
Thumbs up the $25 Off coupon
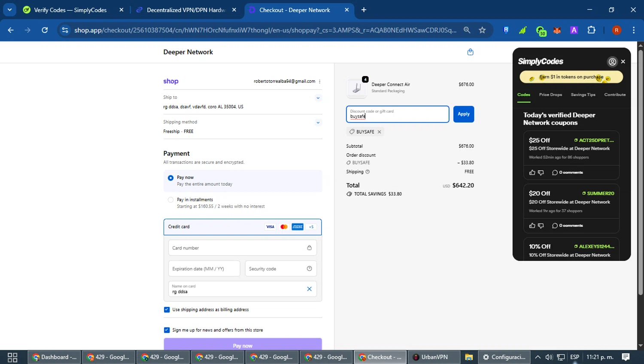coord(532,173)
